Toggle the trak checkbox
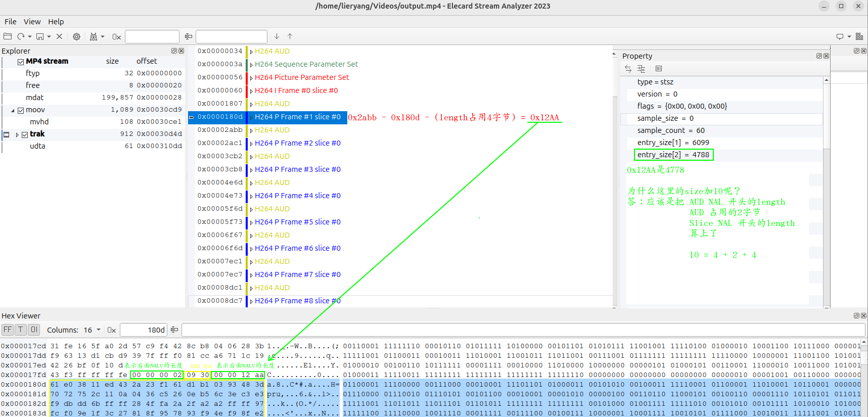Image resolution: width=868 pixels, height=417 pixels. coord(25,134)
